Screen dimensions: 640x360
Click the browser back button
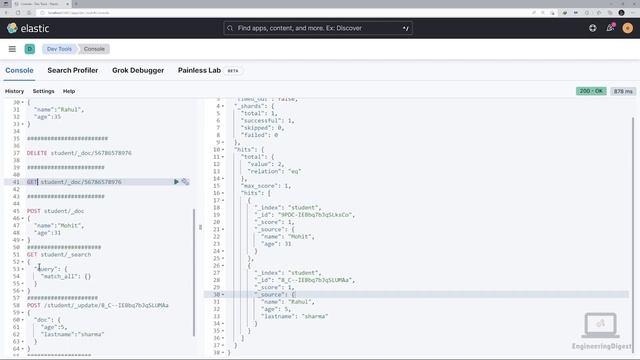[x=6, y=13]
